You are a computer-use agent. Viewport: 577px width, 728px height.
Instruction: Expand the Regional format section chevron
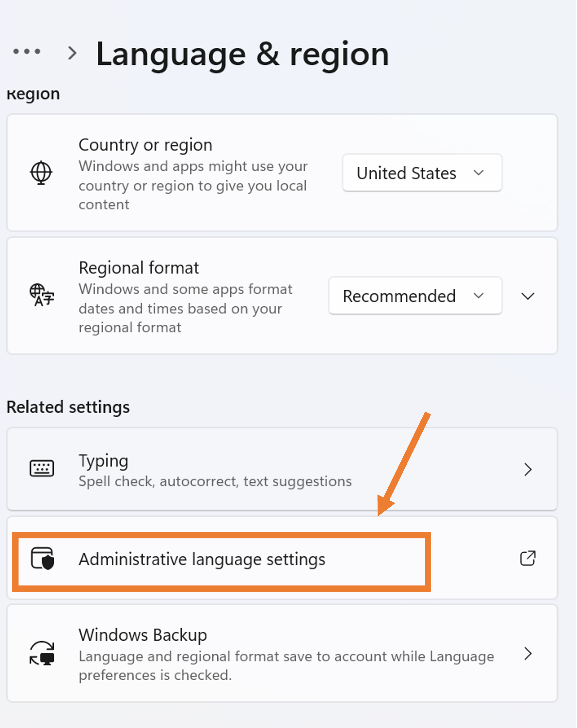coord(528,296)
